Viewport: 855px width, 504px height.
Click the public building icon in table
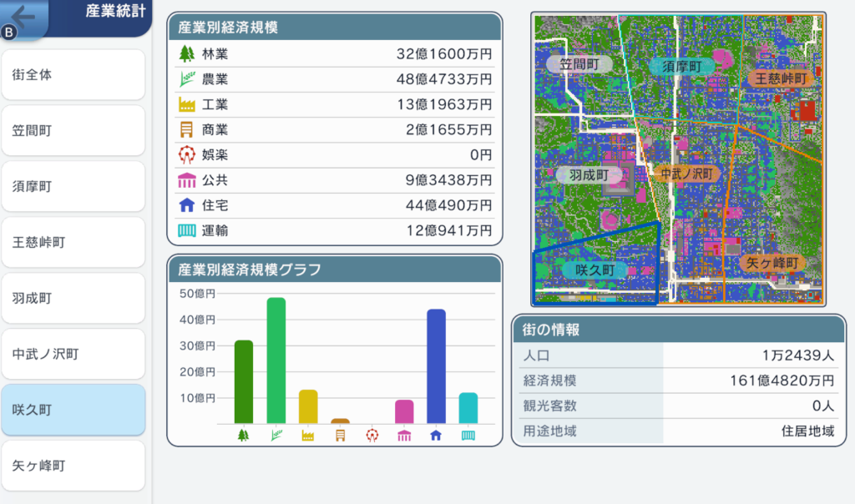click(185, 180)
